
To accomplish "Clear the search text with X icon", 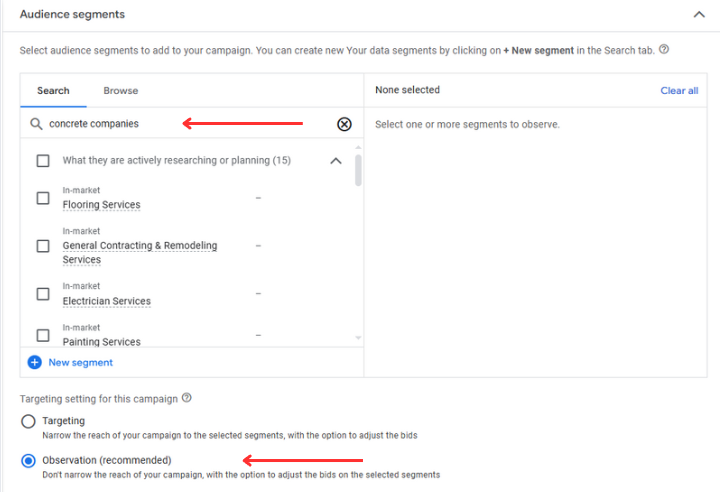I will [x=344, y=124].
